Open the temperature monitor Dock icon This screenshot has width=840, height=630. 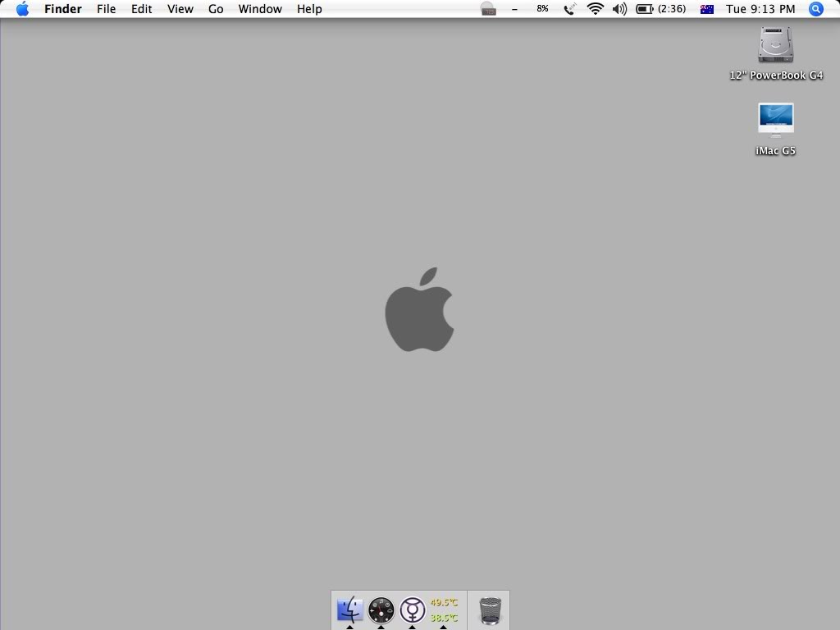(x=444, y=610)
